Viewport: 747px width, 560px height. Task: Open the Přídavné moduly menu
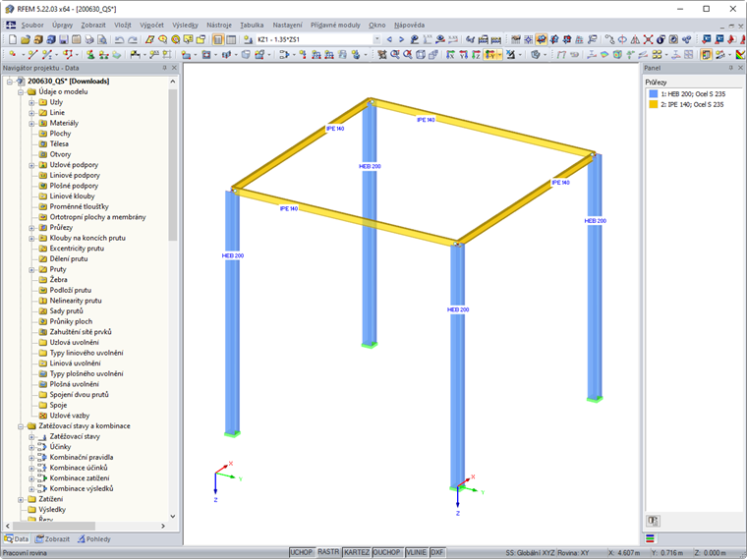click(x=335, y=25)
